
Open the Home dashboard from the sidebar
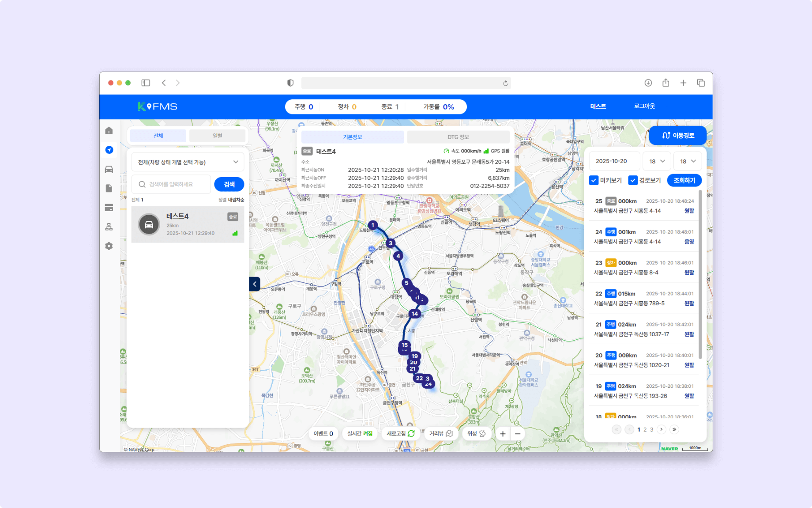click(109, 130)
